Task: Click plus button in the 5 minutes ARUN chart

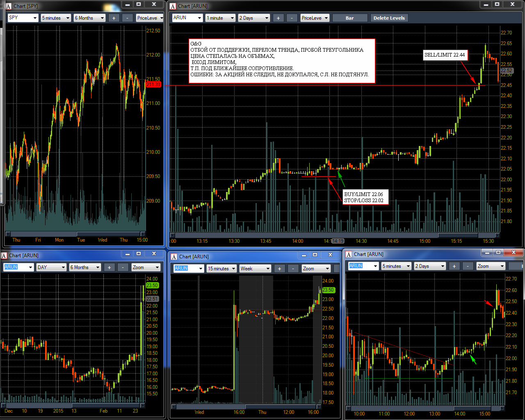Action: [x=454, y=266]
